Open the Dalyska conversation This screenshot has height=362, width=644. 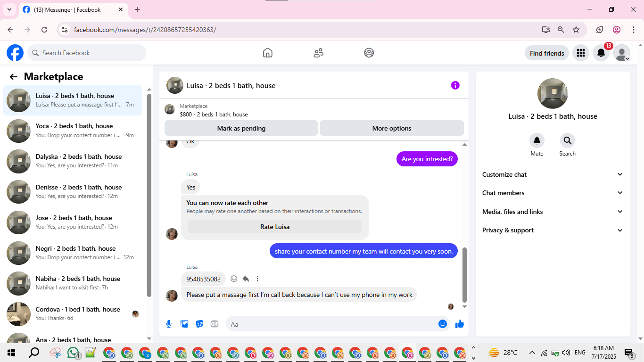pyautogui.click(x=73, y=161)
